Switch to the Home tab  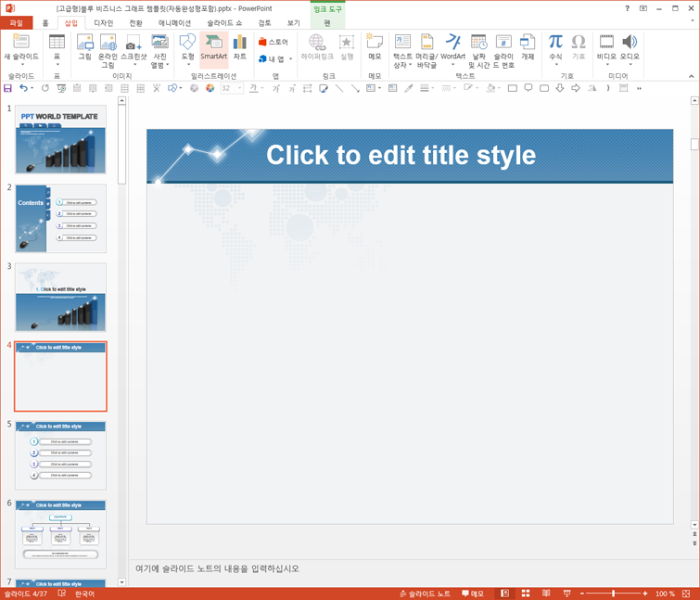click(45, 23)
